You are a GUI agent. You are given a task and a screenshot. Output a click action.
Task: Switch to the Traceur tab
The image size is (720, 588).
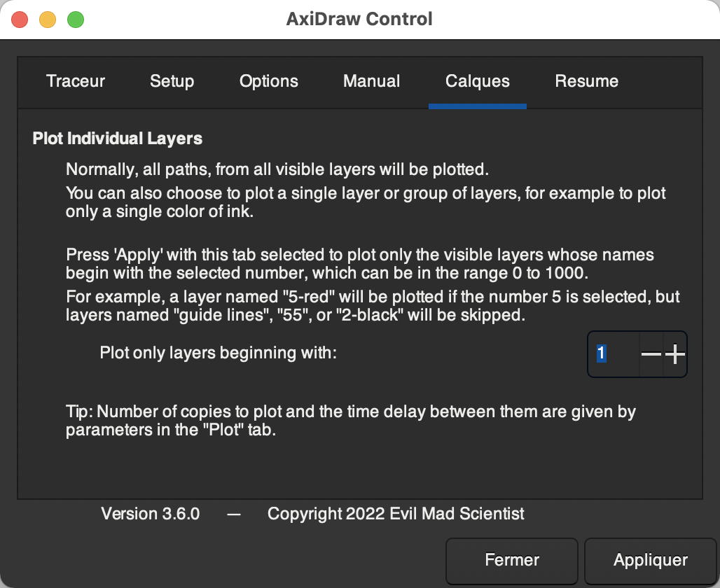[76, 81]
